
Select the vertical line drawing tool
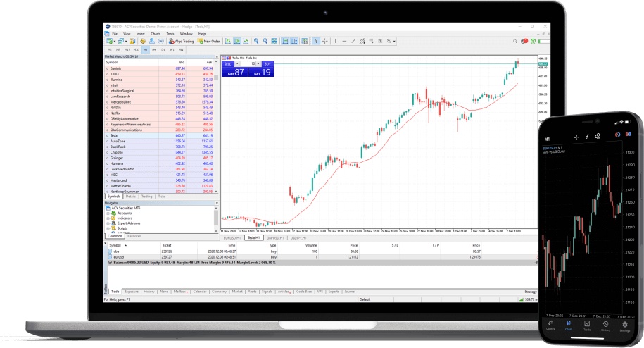coord(336,41)
